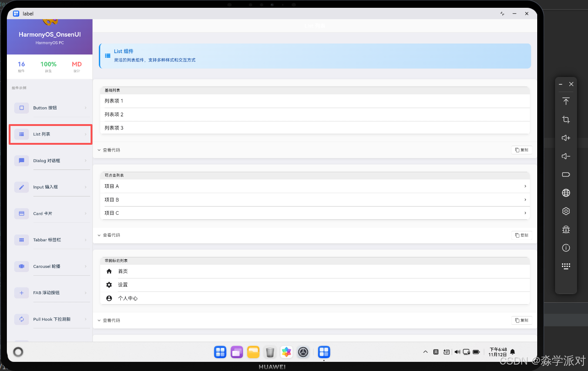Image resolution: width=588 pixels, height=371 pixels.
Task: Click the List 组件 header banner title
Action: 124,51
